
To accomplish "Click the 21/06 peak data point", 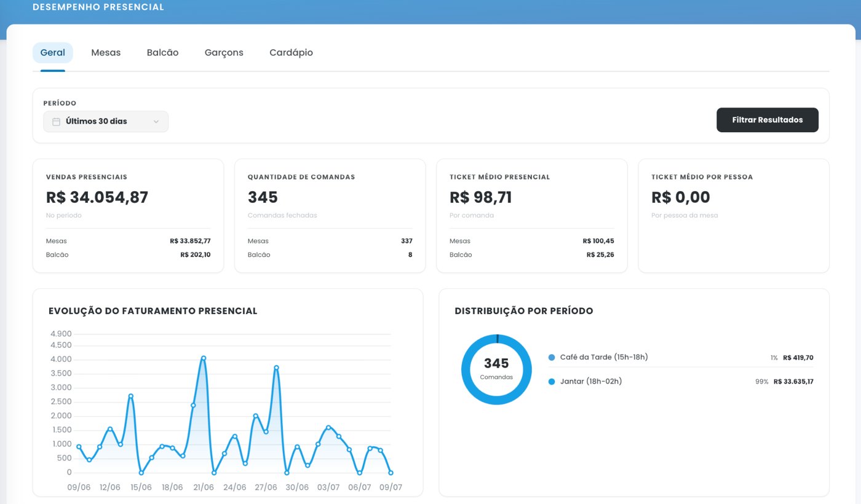I will click(204, 358).
